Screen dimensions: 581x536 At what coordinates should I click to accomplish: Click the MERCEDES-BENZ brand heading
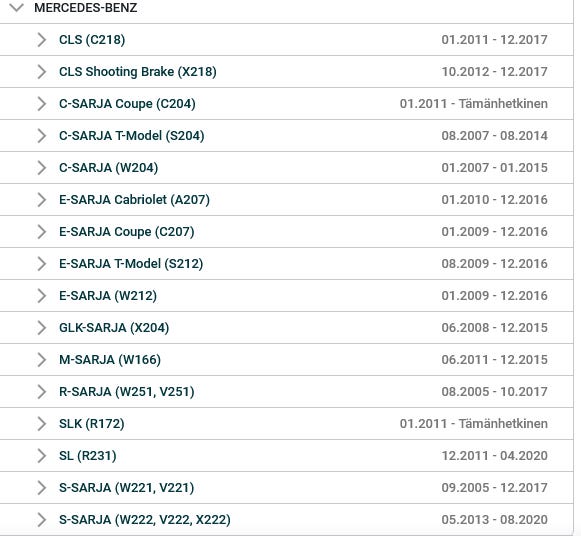pyautogui.click(x=86, y=8)
